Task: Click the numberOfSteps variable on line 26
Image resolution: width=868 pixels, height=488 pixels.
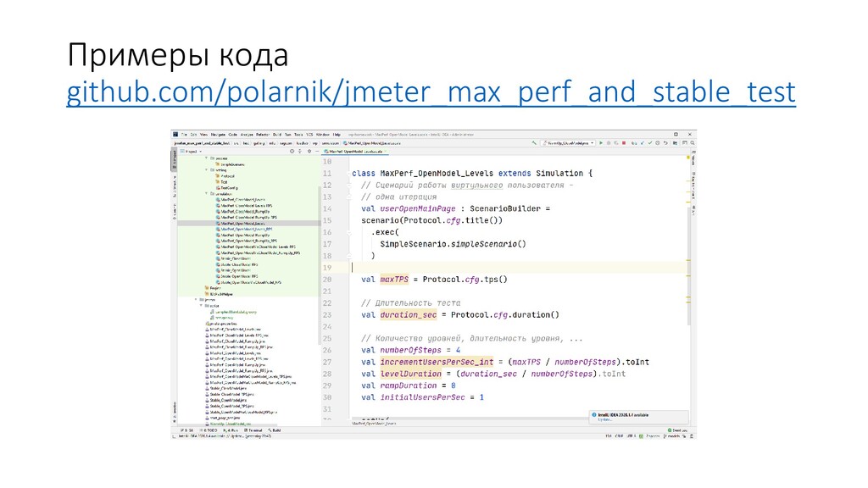Action: [411, 350]
